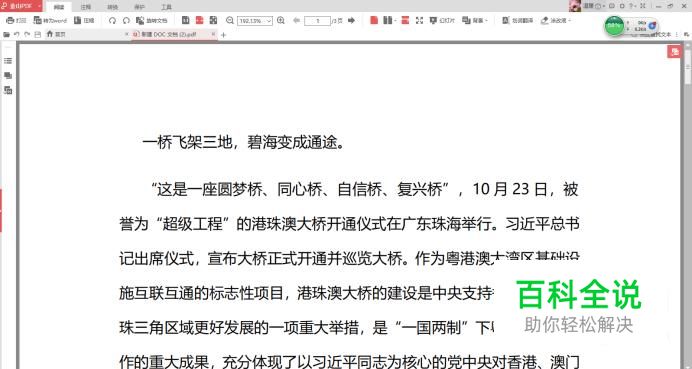Switch to the Convert (转换) ribbon tab
The height and width of the screenshot is (369, 692).
pos(112,8)
